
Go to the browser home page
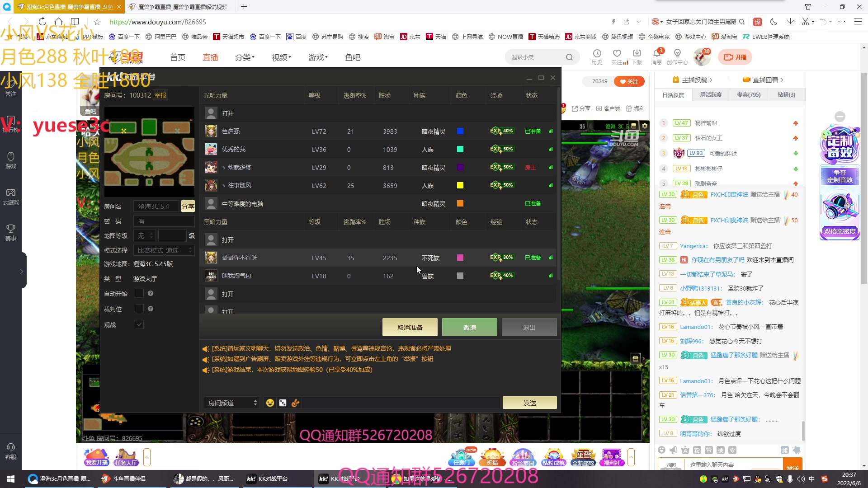[x=58, y=22]
